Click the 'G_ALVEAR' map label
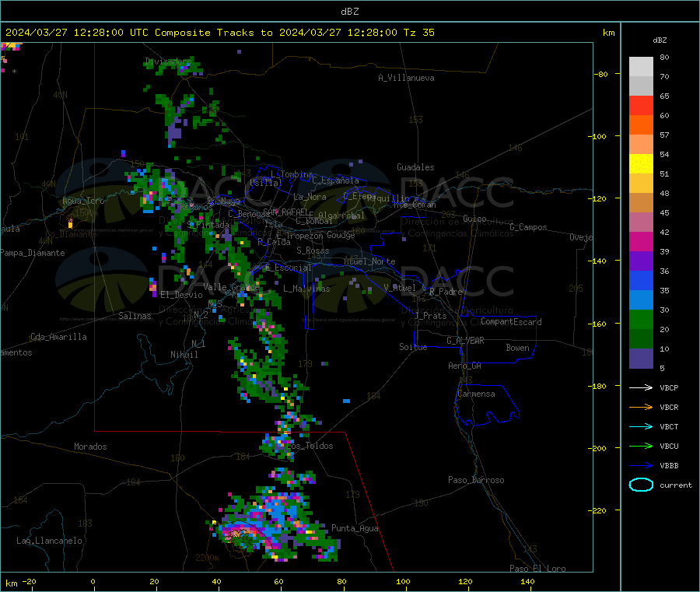Viewport: 700px width, 592px height. tap(465, 341)
